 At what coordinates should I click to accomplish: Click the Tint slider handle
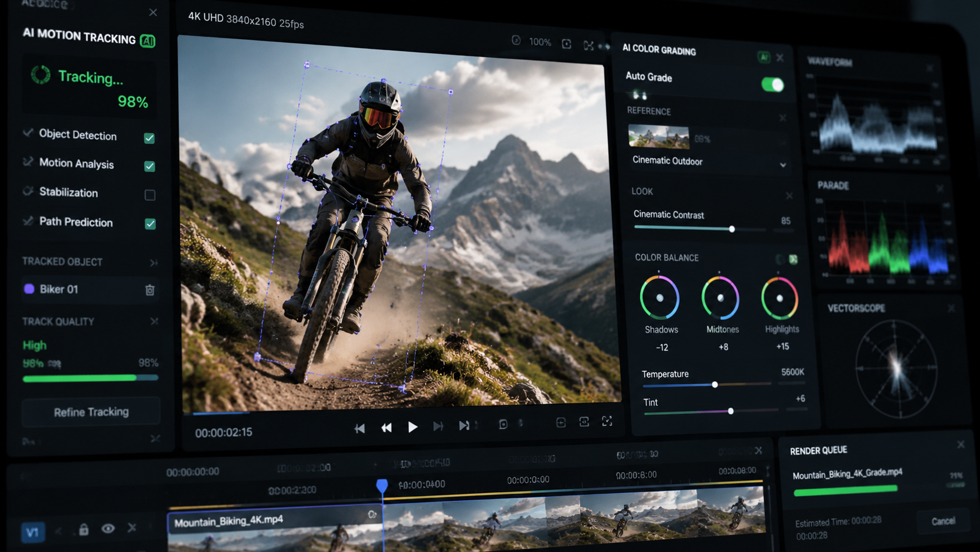pos(731,411)
